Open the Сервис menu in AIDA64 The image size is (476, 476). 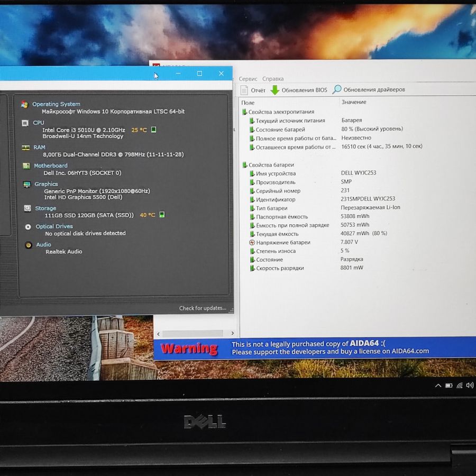(x=248, y=79)
